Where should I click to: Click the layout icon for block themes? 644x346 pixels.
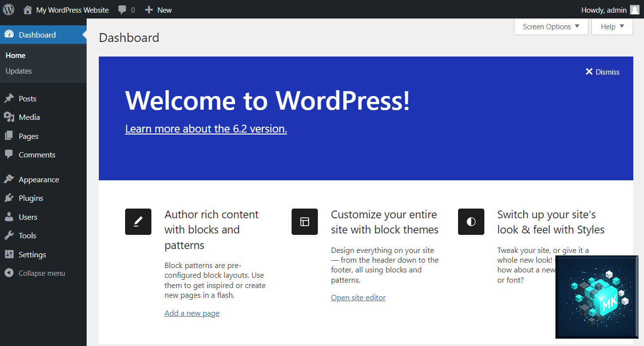pyautogui.click(x=305, y=222)
